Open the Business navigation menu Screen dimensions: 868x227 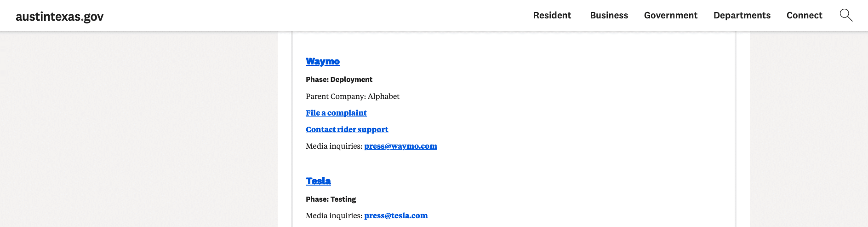609,15
